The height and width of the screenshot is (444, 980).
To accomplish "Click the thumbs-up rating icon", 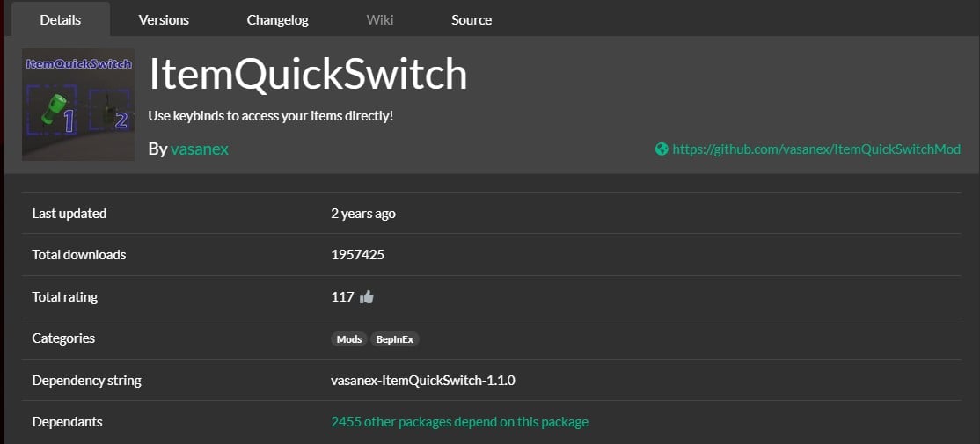I will click(367, 297).
